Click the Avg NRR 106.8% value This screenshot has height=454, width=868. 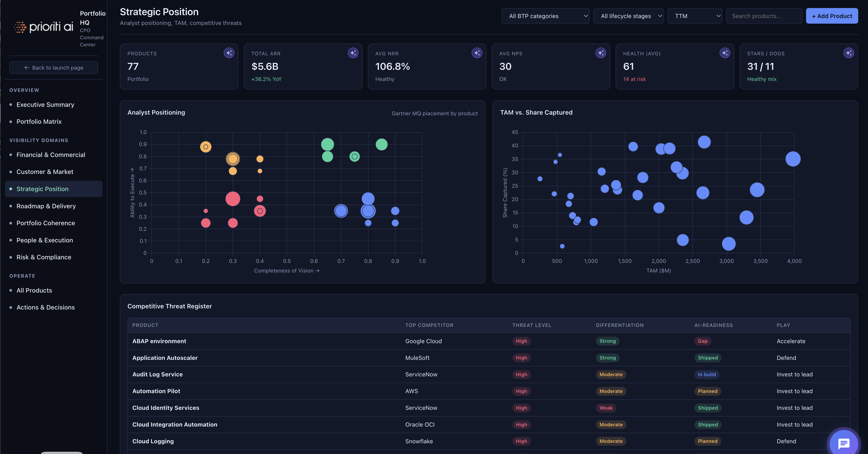click(x=393, y=66)
